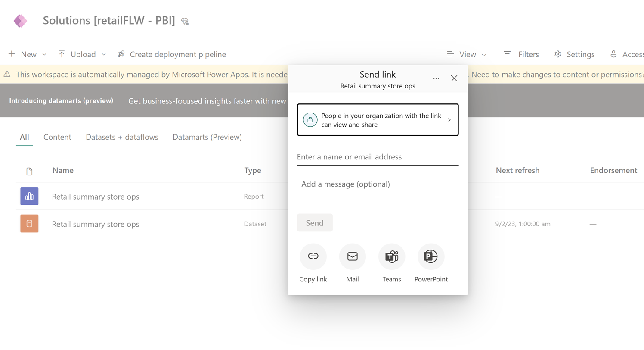Click the Endorsement column header
Screen dimensions: 644x350
point(613,170)
